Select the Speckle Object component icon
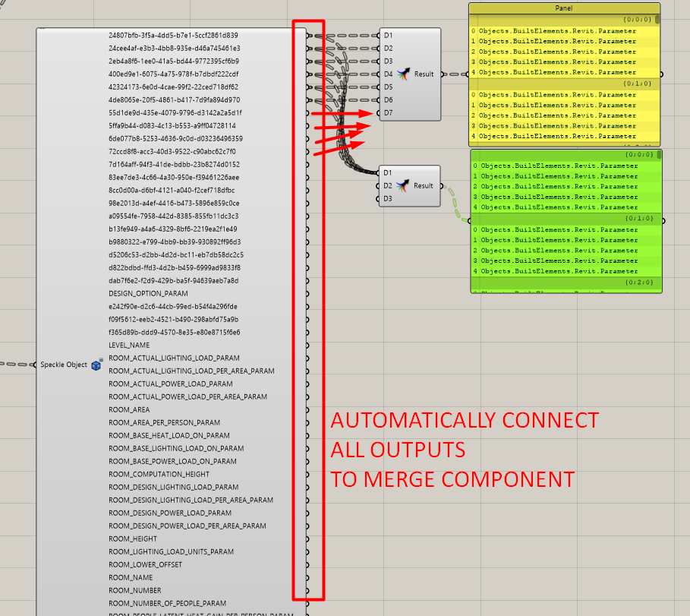This screenshot has height=616, width=690. coord(95,365)
